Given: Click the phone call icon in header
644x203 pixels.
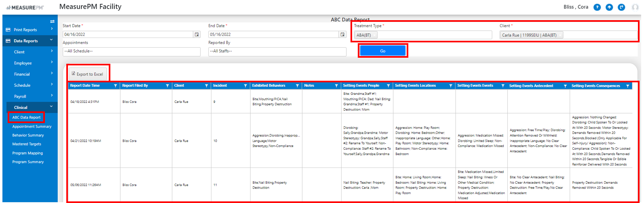Looking at the screenshot, I should click(622, 7).
